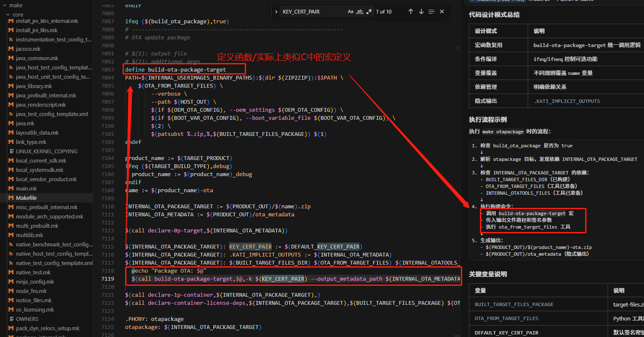Screen dimensions: 644x337
Task: Click the M icon beside jacoco.mk
Action: tap(11, 49)
